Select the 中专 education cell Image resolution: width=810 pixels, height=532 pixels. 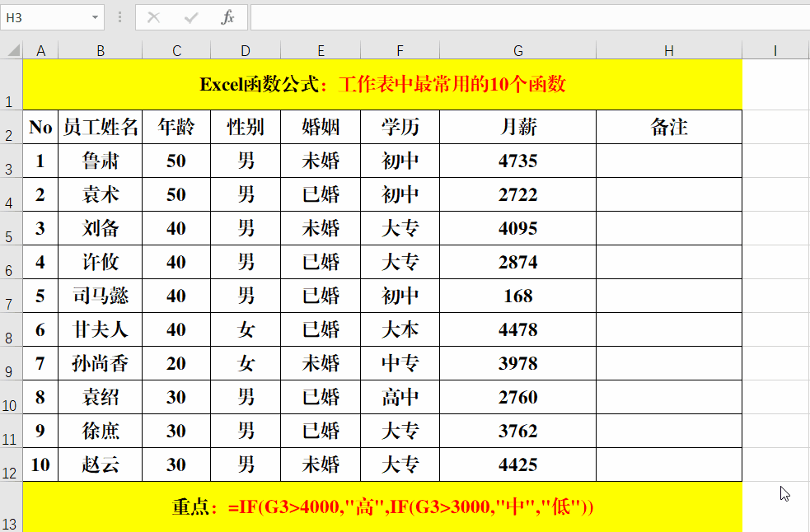[x=400, y=364]
